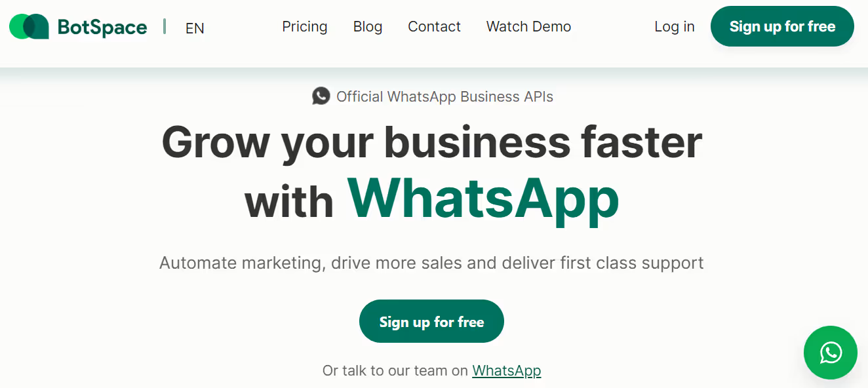Open the Watch Demo nav link

click(528, 27)
